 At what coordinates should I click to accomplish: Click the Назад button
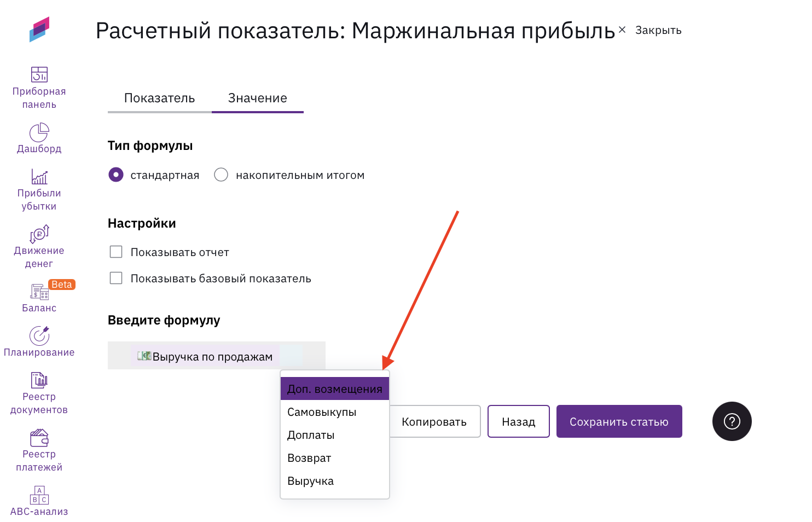click(518, 421)
